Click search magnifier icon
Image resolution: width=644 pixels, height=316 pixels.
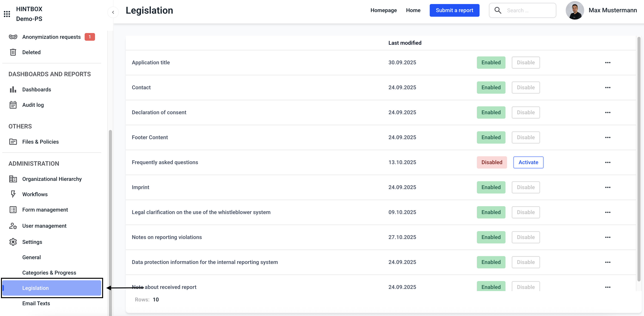[x=498, y=11]
